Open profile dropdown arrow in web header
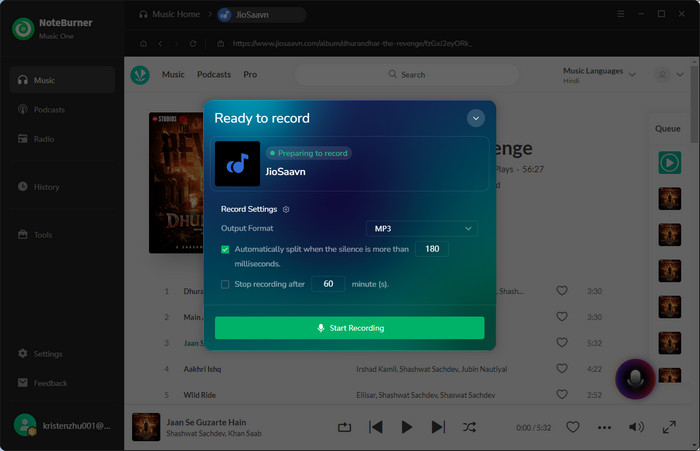The image size is (700, 451). (680, 75)
